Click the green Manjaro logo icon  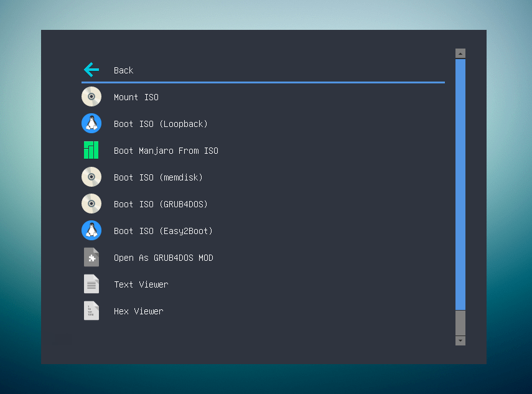click(91, 150)
